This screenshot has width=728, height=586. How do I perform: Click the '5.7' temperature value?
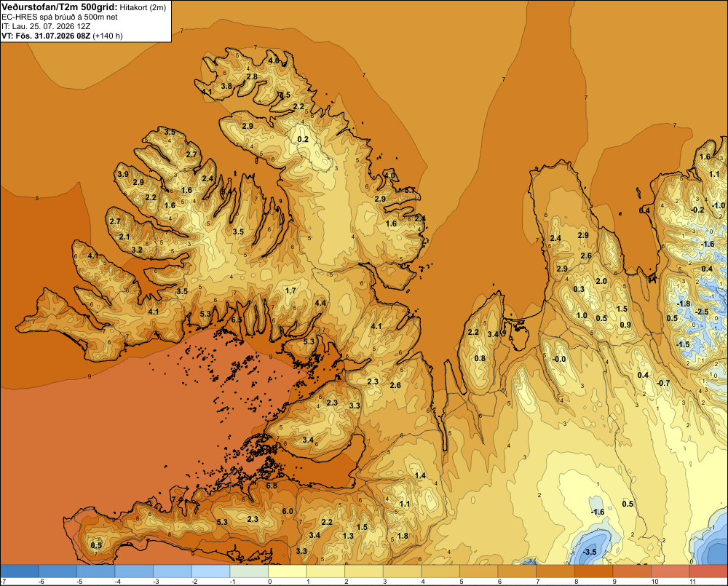409,191
